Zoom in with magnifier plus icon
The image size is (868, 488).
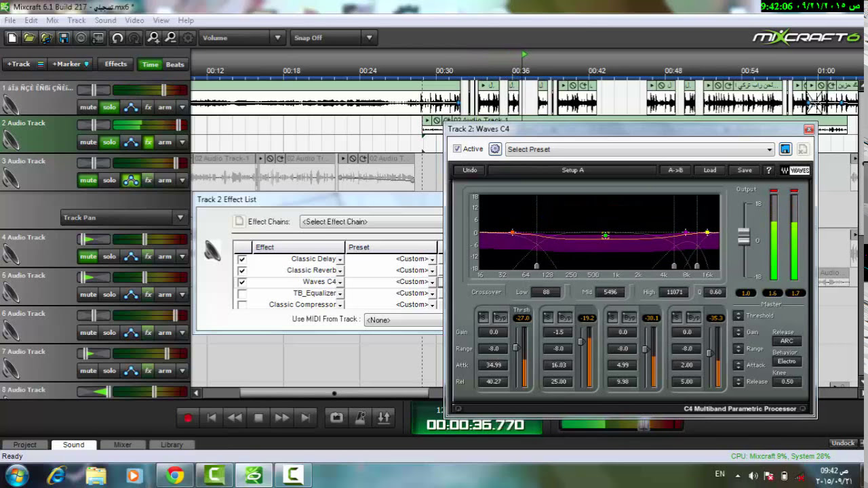(154, 38)
